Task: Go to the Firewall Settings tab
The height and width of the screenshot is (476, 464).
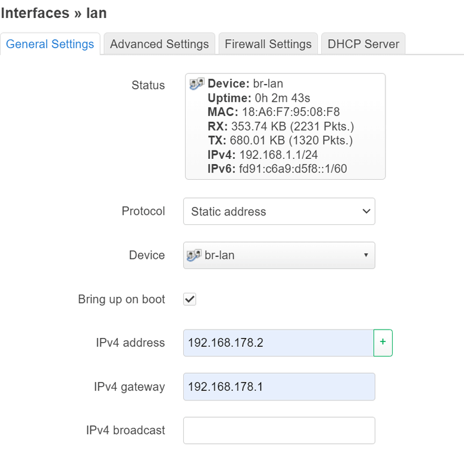Action: tap(268, 44)
